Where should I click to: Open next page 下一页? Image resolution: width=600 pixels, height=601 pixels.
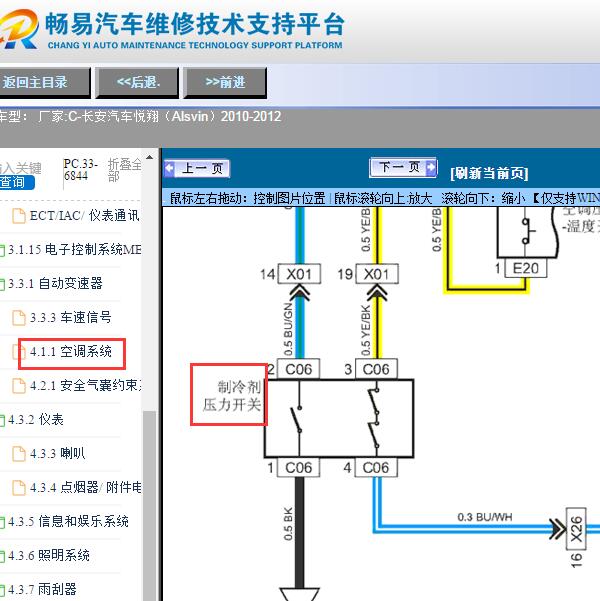403,167
